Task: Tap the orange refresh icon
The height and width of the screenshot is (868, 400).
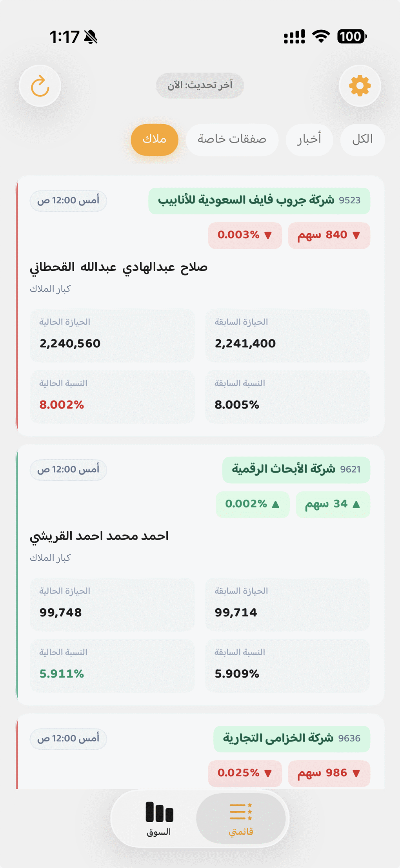Action: coord(40,86)
